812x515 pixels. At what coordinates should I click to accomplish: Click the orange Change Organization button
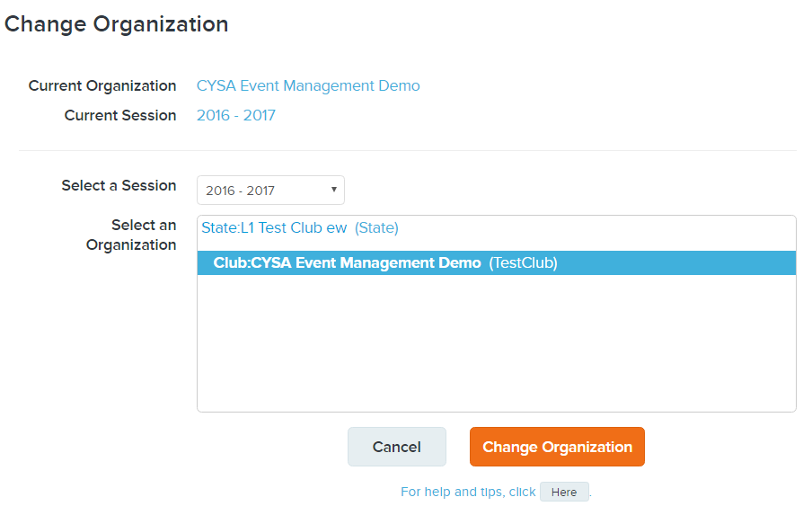(x=557, y=447)
